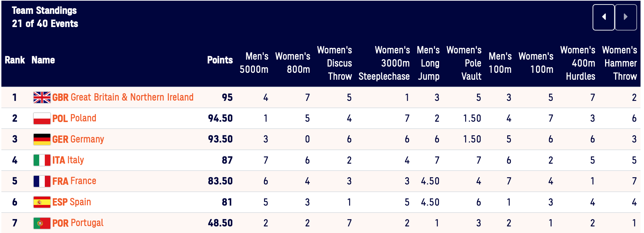644x233 pixels.
Task: Click the previous events arrow button
Action: tap(603, 17)
